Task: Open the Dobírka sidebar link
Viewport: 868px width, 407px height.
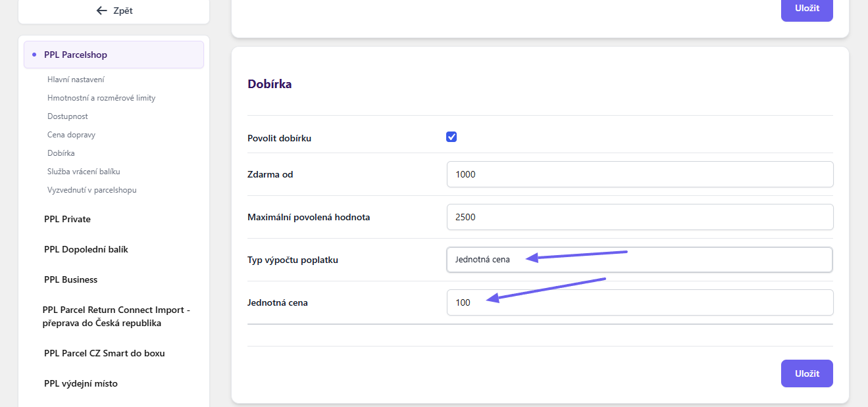Action: [x=61, y=153]
